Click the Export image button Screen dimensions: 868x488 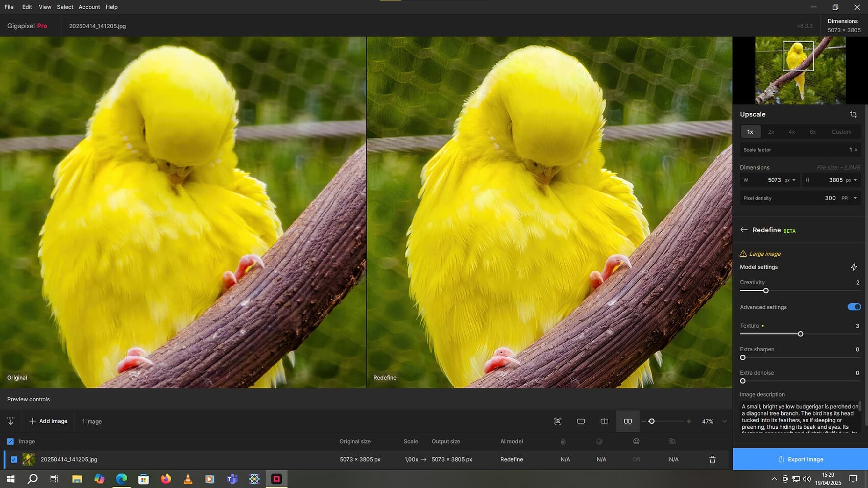tap(800, 459)
